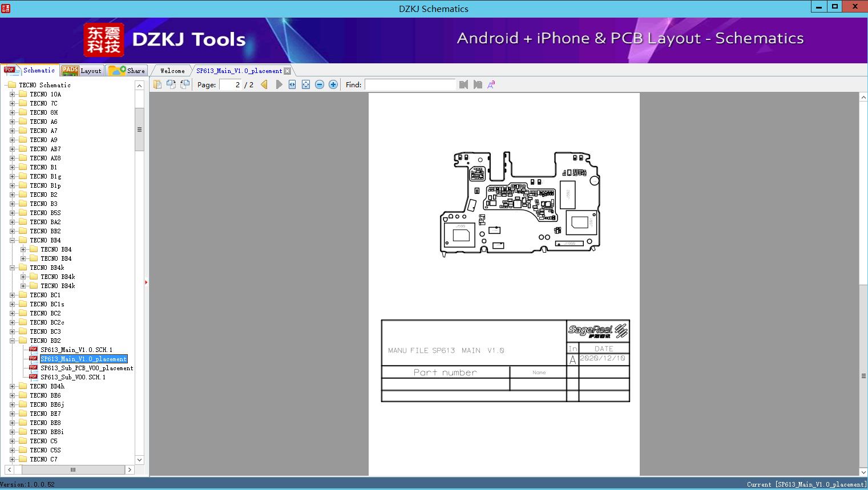This screenshot has height=490, width=868.
Task: Select TECNO AB7 in the tree
Action: pos(45,149)
